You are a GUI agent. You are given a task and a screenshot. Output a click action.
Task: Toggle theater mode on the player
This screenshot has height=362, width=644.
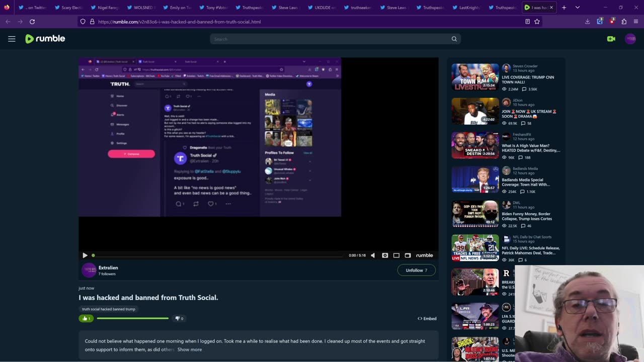coord(396,255)
